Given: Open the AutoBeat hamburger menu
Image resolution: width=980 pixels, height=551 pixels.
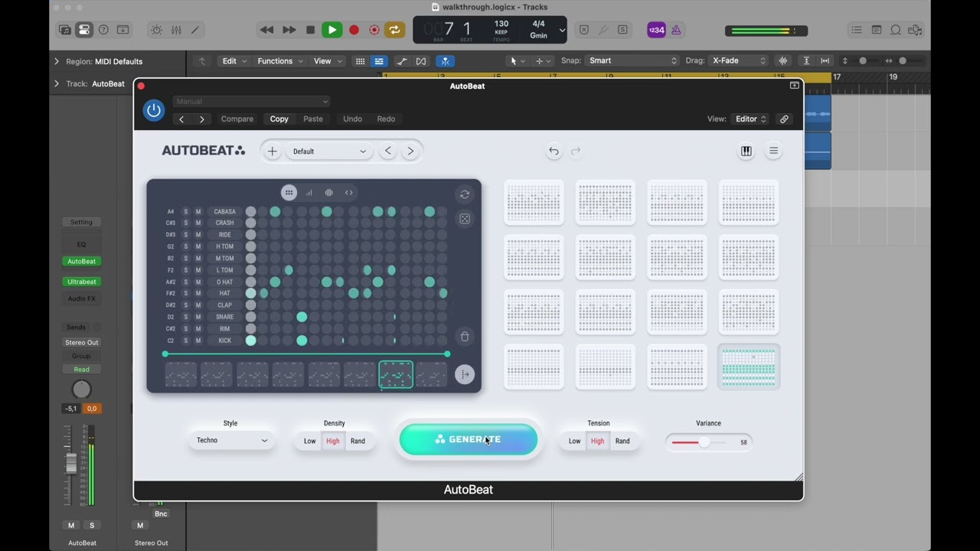Looking at the screenshot, I should point(773,151).
